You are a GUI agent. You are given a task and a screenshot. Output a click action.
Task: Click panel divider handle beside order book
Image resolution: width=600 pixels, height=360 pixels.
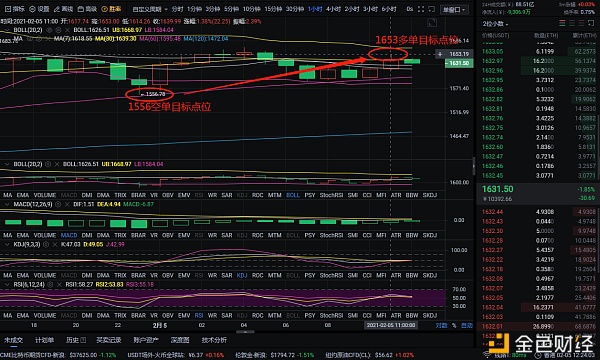pos(474,166)
